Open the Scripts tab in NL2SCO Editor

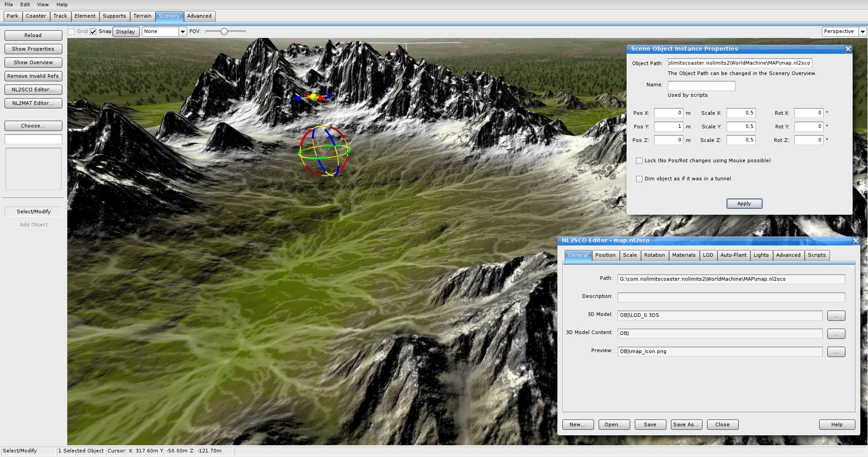[816, 255]
